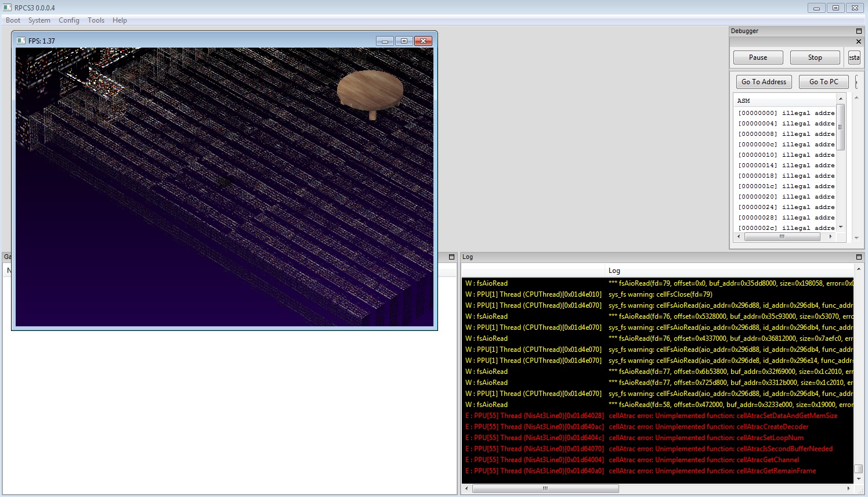This screenshot has width=868, height=497.
Task: Click the Log panel horizontal scrollbar thumb
Action: coord(545,488)
